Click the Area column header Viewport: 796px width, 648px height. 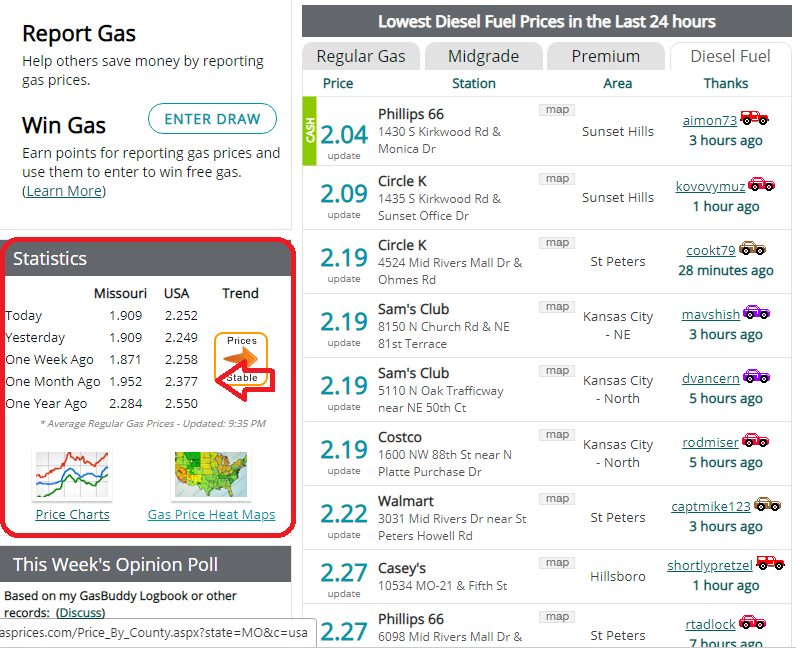point(617,83)
